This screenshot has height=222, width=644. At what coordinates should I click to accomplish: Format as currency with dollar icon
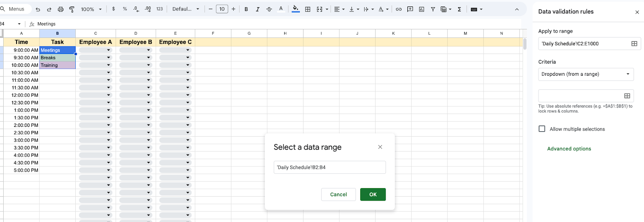[114, 9]
